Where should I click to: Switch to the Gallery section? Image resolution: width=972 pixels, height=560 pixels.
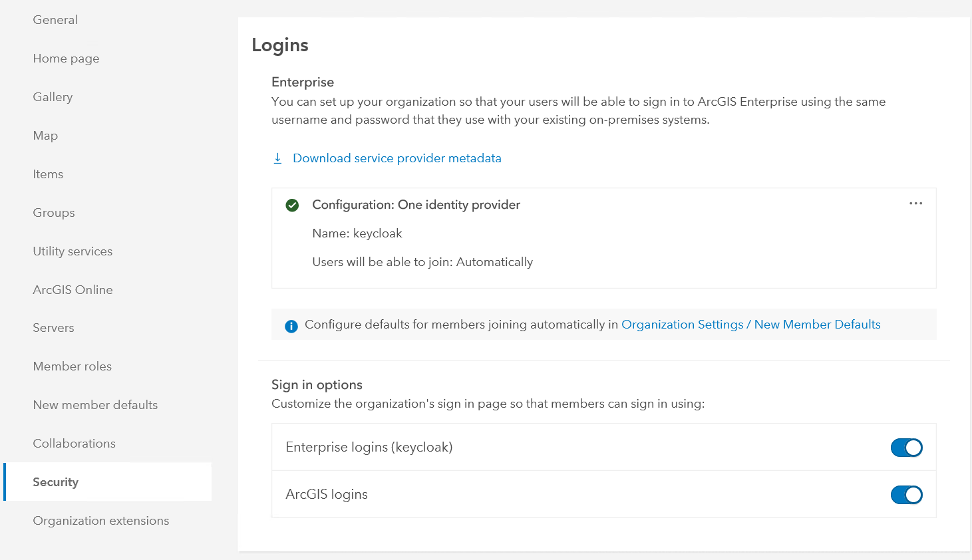pyautogui.click(x=53, y=96)
